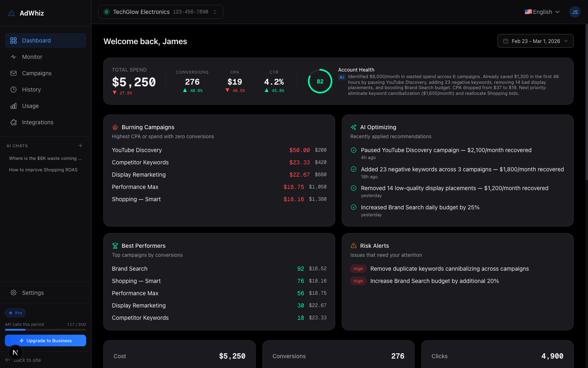Click the Campaigns envelope icon
The width and height of the screenshot is (588, 368).
click(13, 73)
